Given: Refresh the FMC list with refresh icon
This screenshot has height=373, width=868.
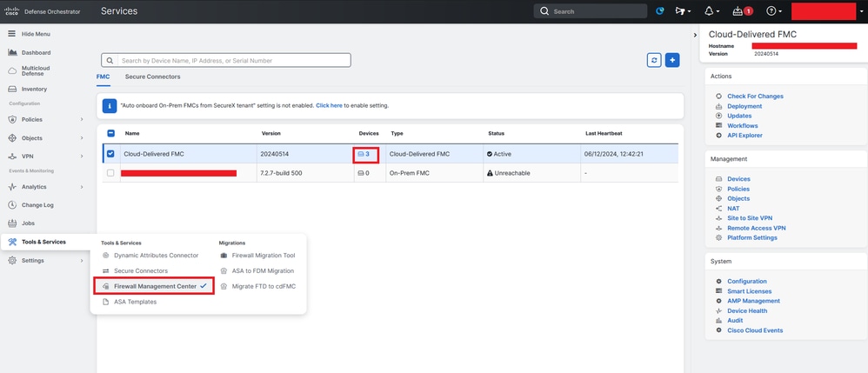Looking at the screenshot, I should (x=654, y=60).
